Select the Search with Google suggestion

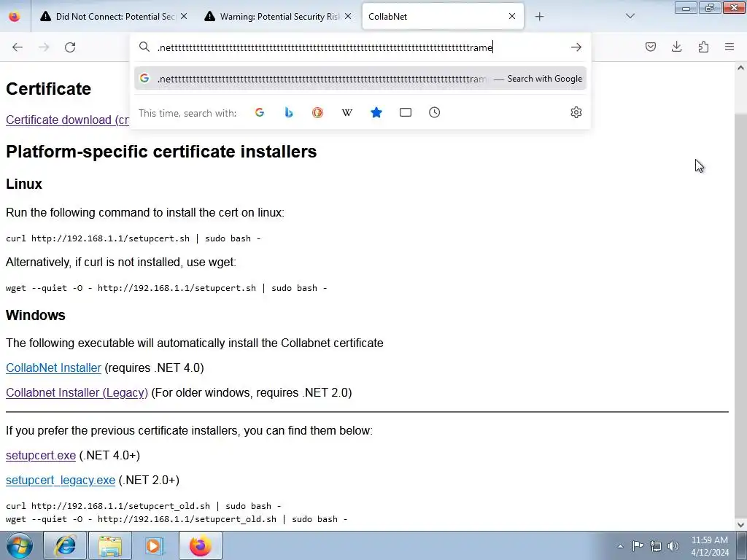360,79
